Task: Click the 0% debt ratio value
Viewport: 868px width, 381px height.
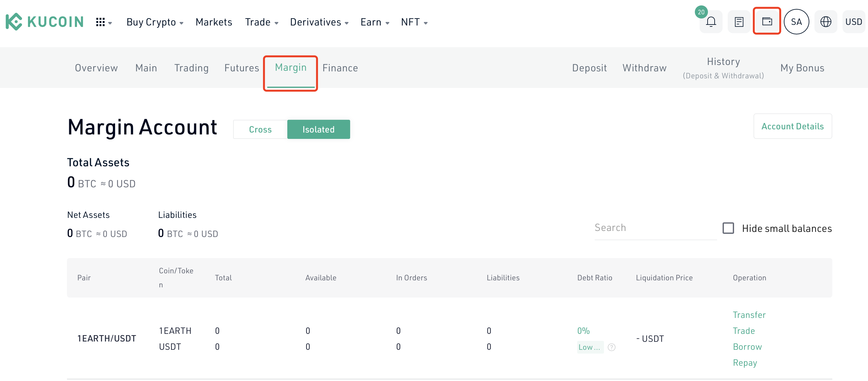Action: 583,331
